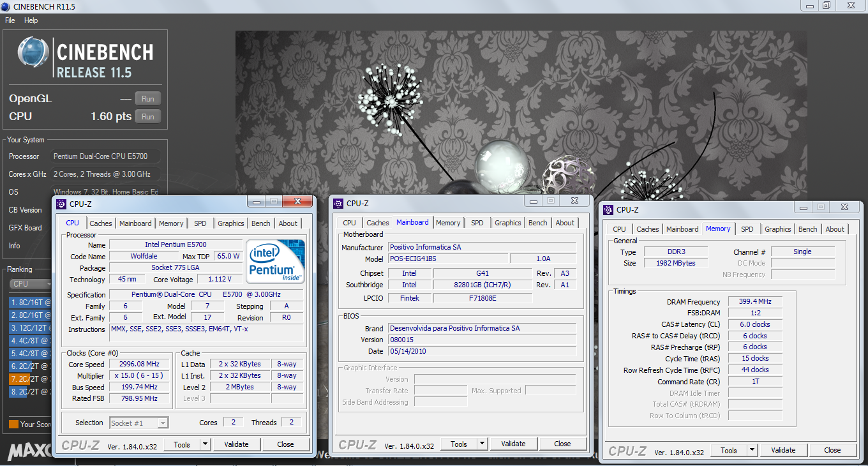The width and height of the screenshot is (868, 466).
Task: Select About tab in the Memory window
Action: pos(835,229)
